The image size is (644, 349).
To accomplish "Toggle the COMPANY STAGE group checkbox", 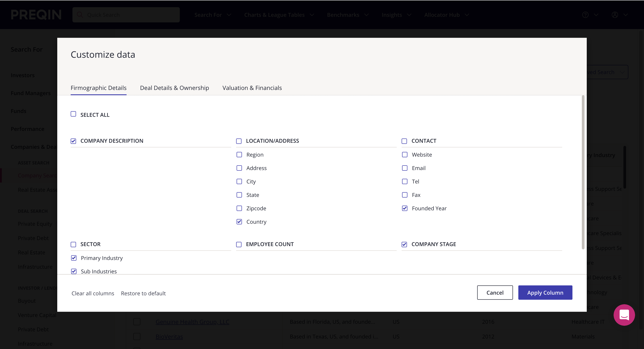I will tap(404, 245).
